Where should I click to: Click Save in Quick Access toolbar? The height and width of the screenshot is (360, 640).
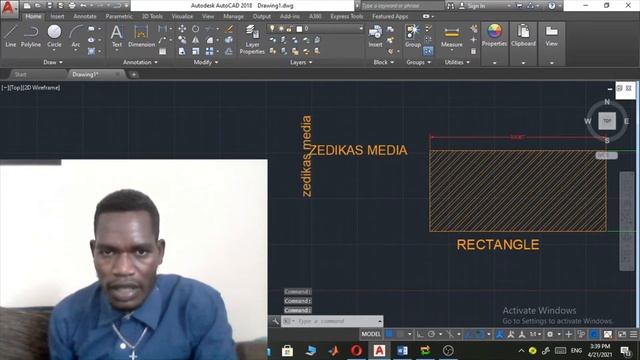(49, 6)
